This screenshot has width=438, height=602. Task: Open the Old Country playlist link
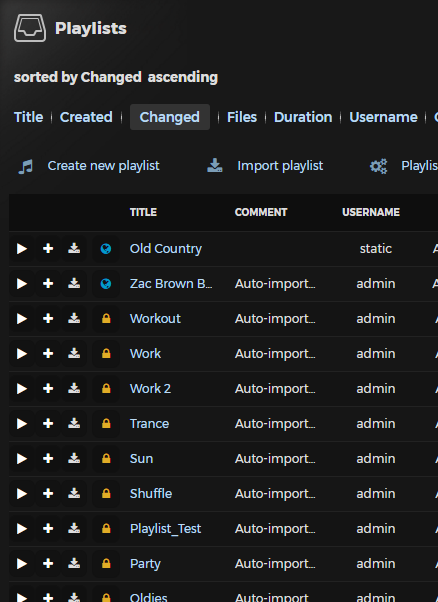165,249
